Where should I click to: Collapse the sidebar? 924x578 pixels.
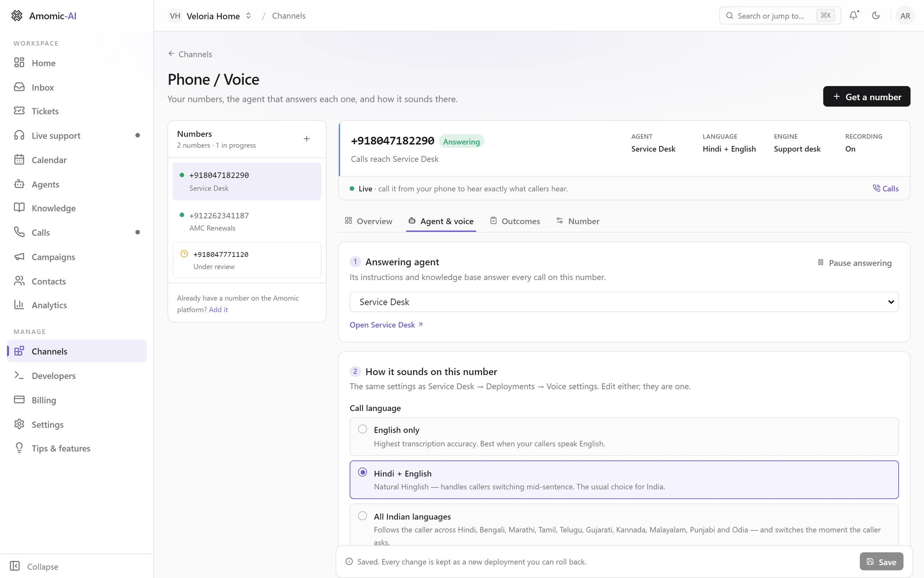click(34, 566)
